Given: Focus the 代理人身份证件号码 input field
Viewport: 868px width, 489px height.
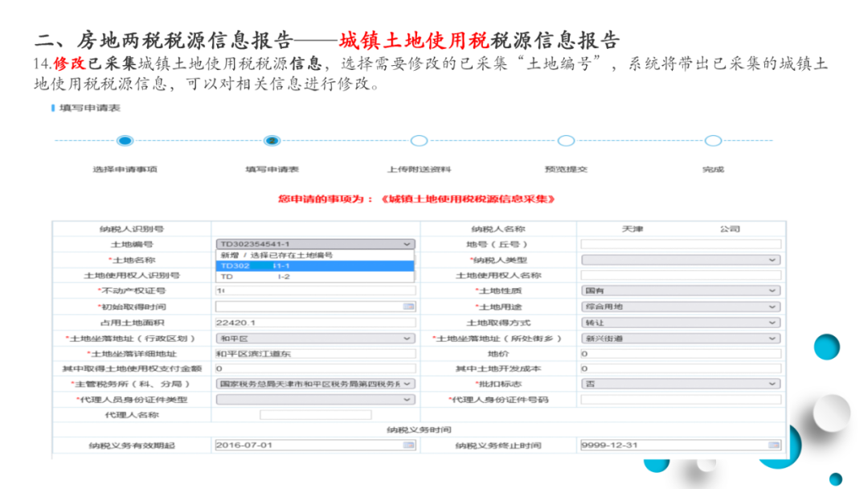Looking at the screenshot, I should tap(681, 399).
